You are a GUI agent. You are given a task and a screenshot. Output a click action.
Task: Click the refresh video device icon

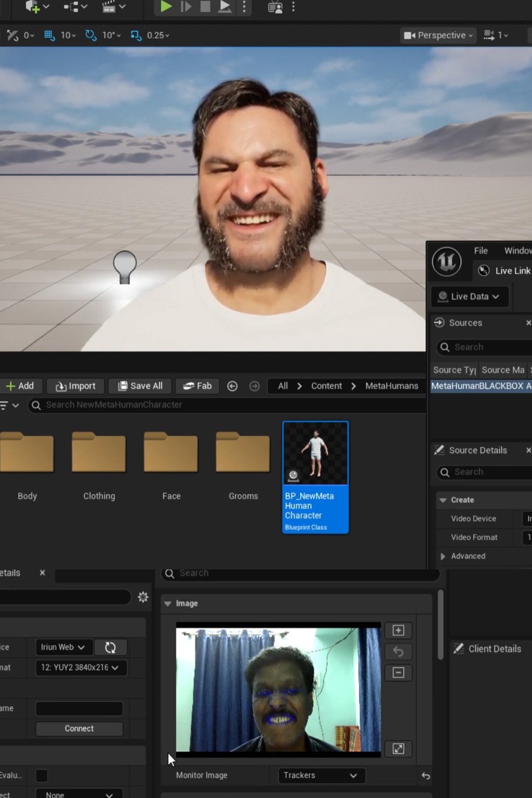click(x=111, y=647)
